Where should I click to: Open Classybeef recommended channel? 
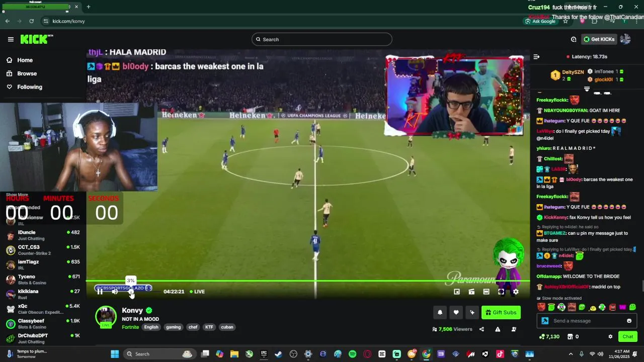pyautogui.click(x=43, y=323)
